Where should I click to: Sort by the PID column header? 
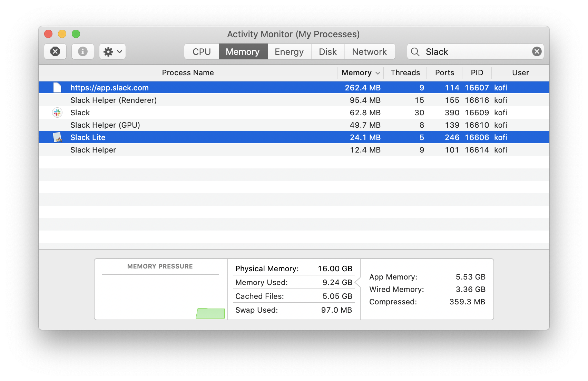point(477,72)
